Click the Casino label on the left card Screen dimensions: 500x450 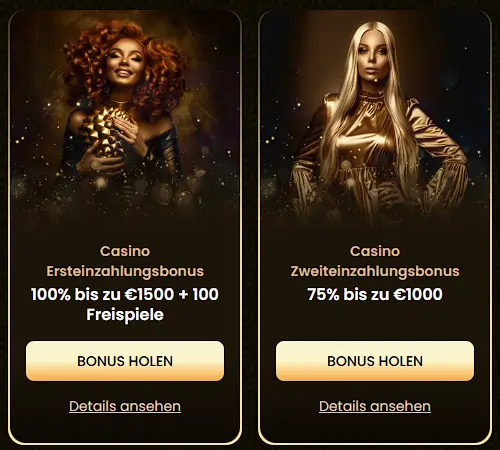[x=125, y=251]
